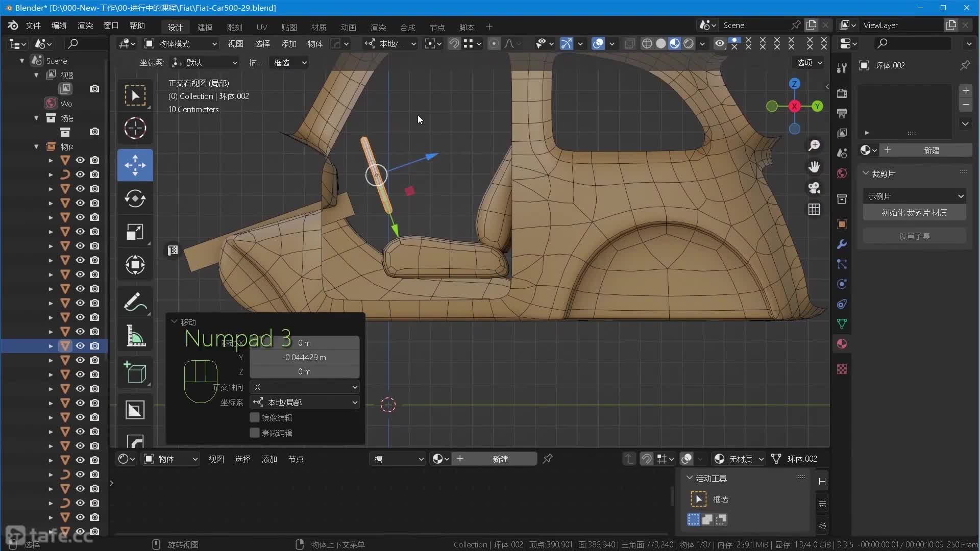Toggle viewport overlays button
The image size is (980, 551).
(598, 44)
